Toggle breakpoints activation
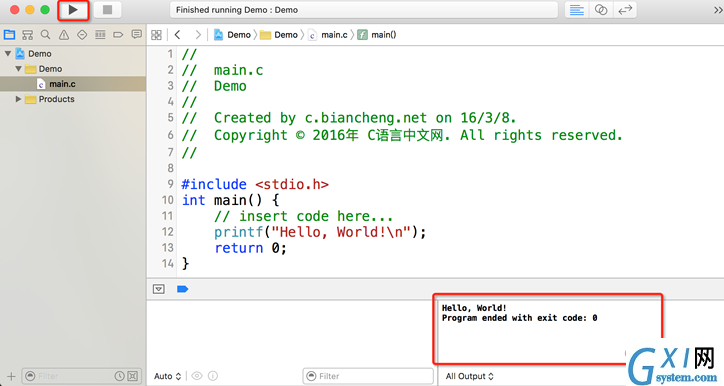Screen dimensions: 724x386 point(182,289)
